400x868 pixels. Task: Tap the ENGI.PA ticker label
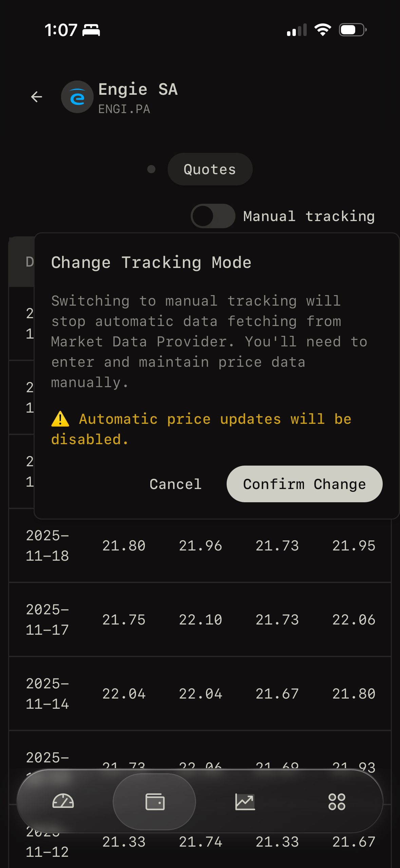point(124,109)
